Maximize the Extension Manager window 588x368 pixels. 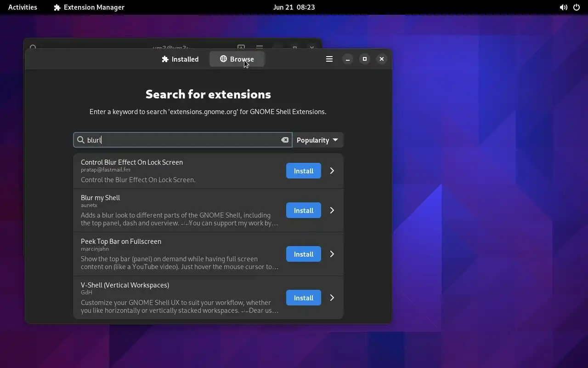point(365,59)
